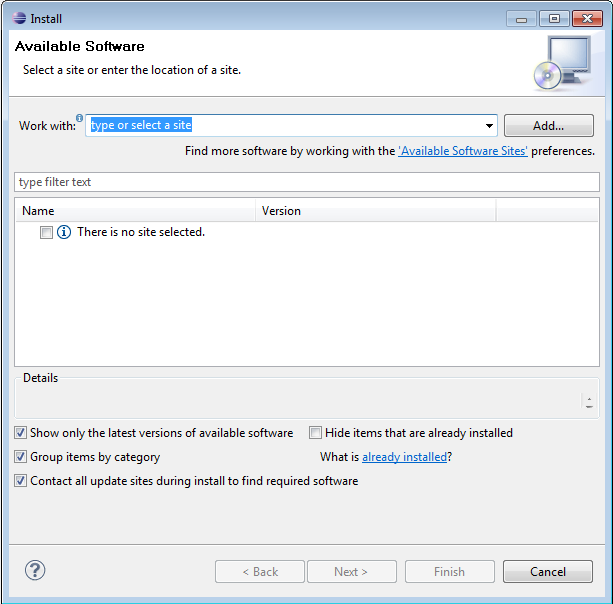Click the Details area scroll stepper
The width and height of the screenshot is (613, 604).
click(589, 402)
